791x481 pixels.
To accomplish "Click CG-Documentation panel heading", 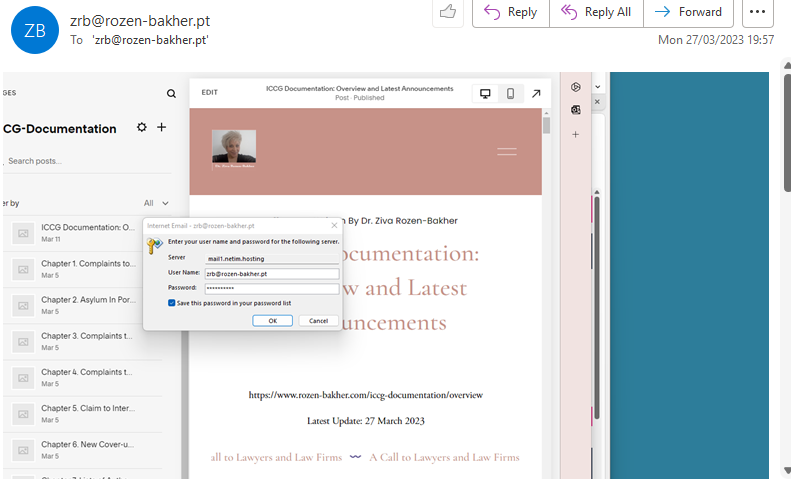I will pos(60,129).
